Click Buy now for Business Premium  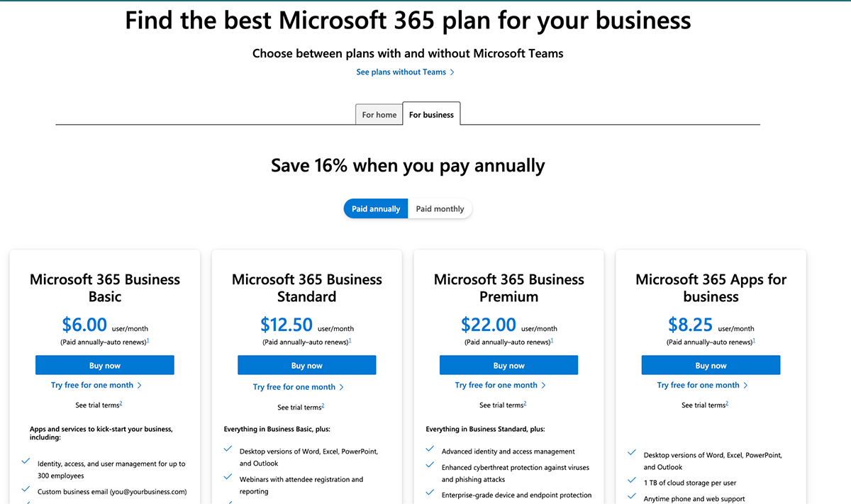click(x=508, y=364)
